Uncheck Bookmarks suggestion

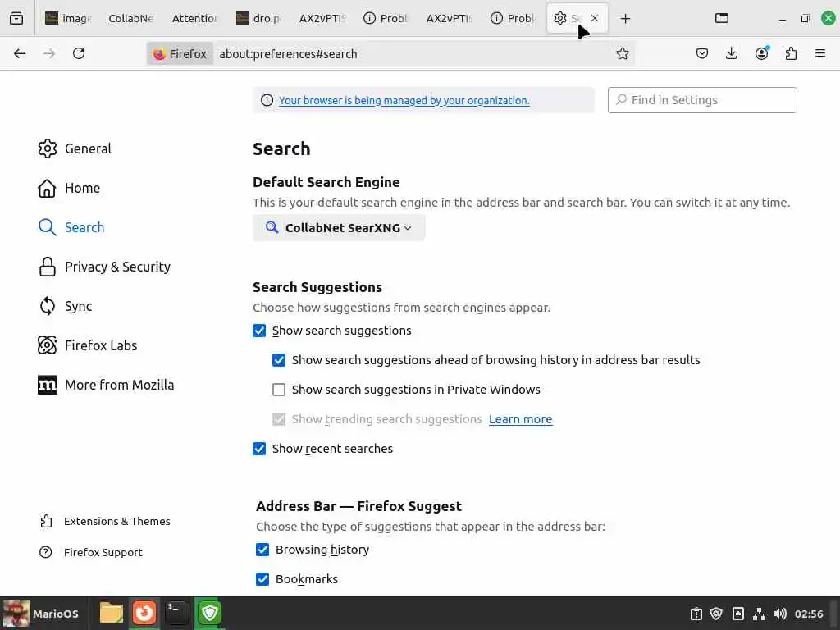click(x=262, y=579)
